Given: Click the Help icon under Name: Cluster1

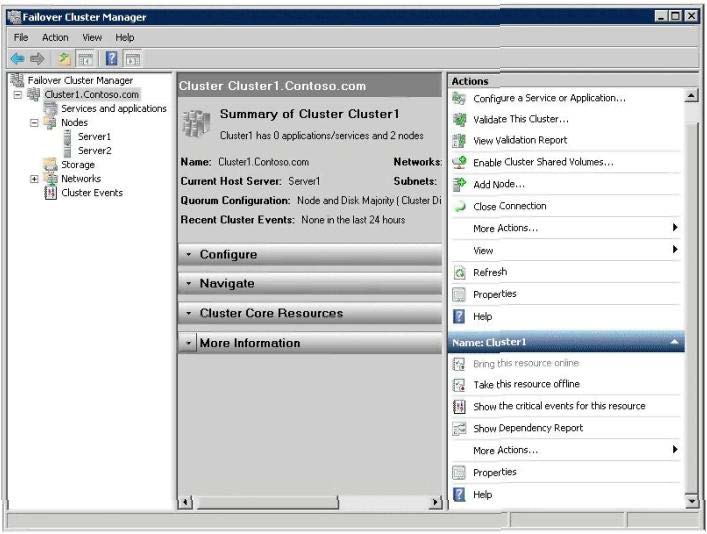Looking at the screenshot, I should point(459,495).
